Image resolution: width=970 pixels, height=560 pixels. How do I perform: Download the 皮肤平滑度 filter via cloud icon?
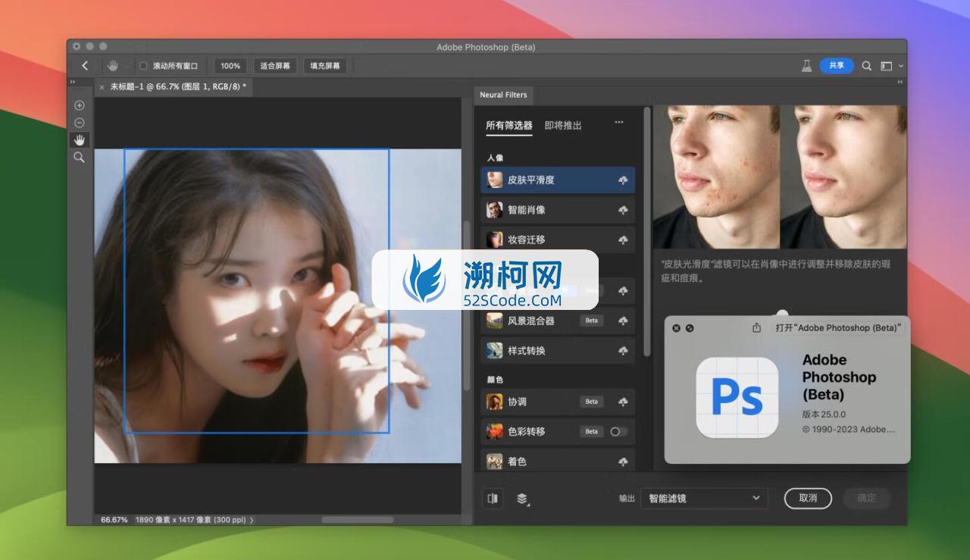coord(623,180)
